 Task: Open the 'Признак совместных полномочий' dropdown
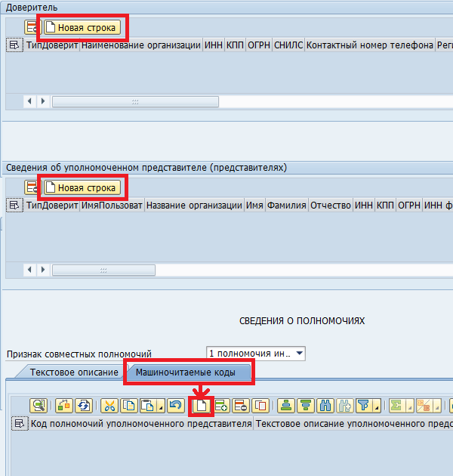coord(300,354)
